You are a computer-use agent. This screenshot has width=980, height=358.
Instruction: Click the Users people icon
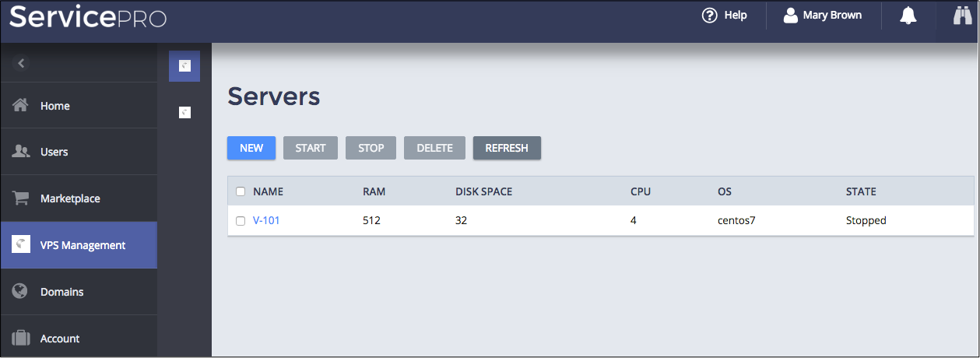pyautogui.click(x=21, y=152)
